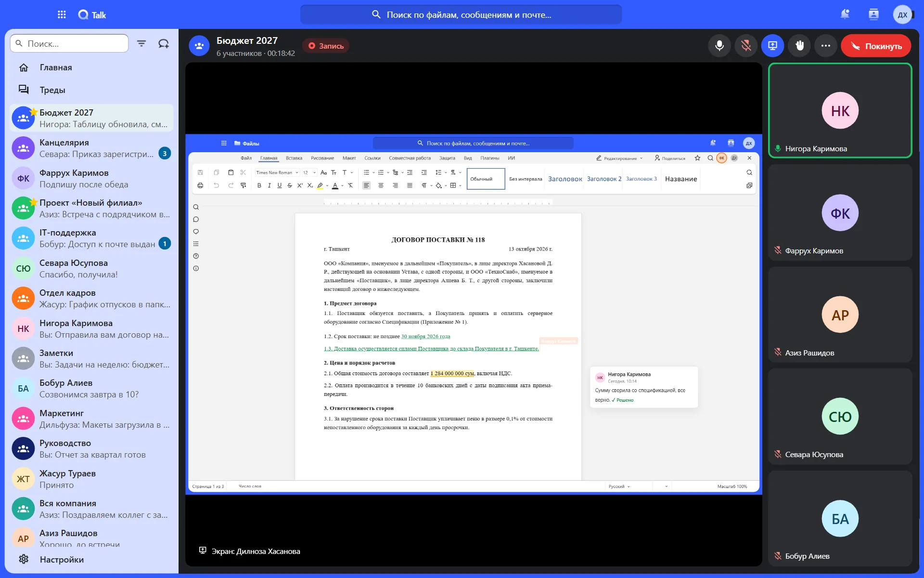Open more call options menu
Screen dimensions: 924x578
[826, 46]
